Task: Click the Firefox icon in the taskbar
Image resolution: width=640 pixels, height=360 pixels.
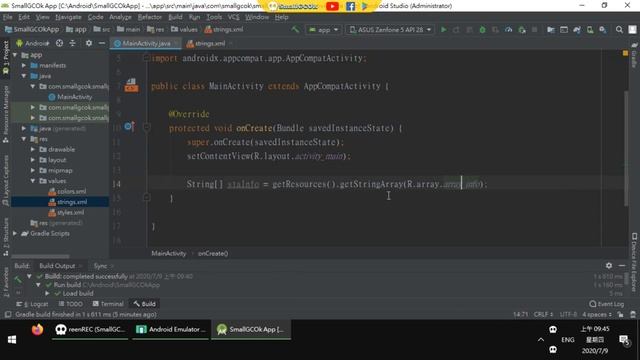Action: (x=37, y=329)
